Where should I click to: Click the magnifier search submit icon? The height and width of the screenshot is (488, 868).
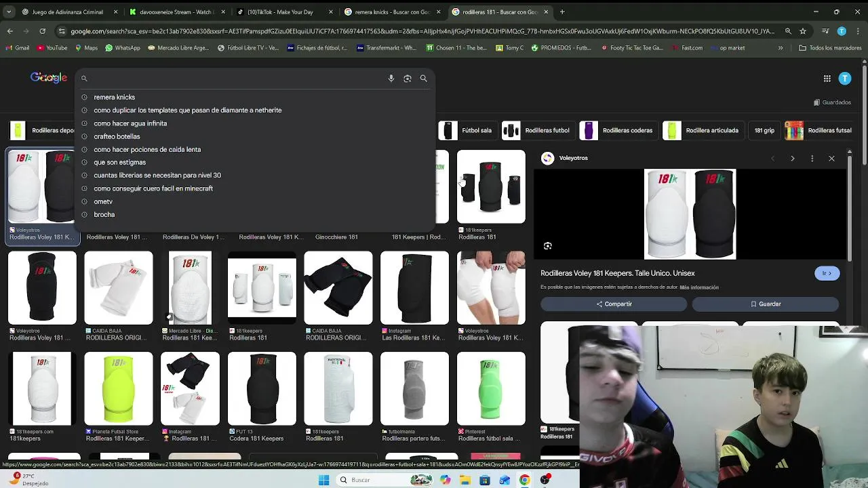point(424,79)
